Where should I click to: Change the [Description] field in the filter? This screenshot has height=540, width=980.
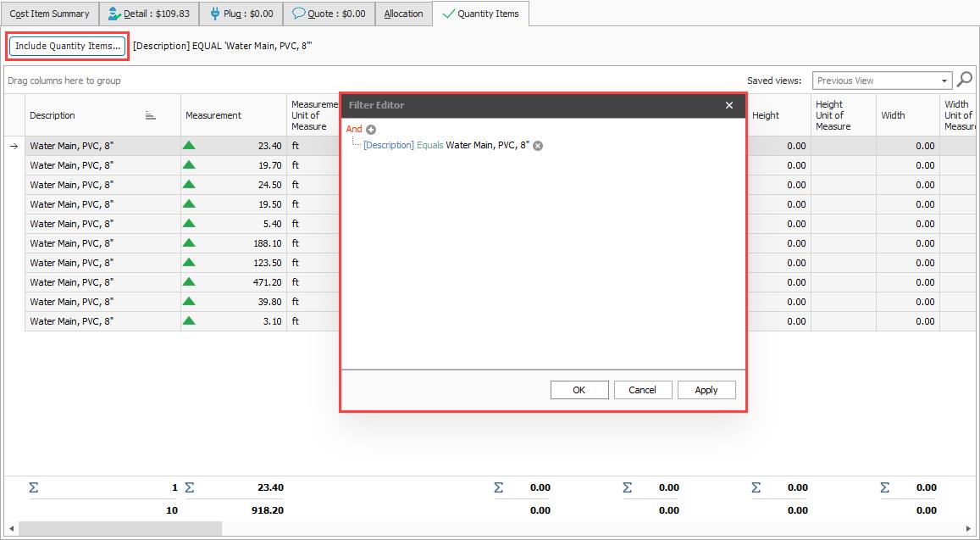[388, 146]
